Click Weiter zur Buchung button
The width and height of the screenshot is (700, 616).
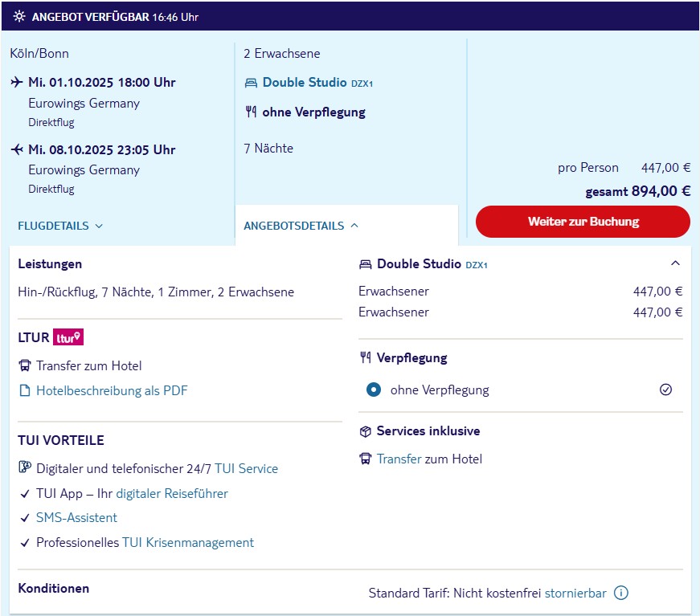[x=583, y=222]
